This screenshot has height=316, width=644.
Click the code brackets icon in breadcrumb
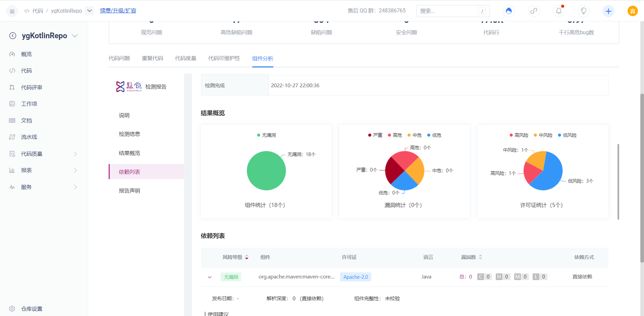click(x=27, y=11)
